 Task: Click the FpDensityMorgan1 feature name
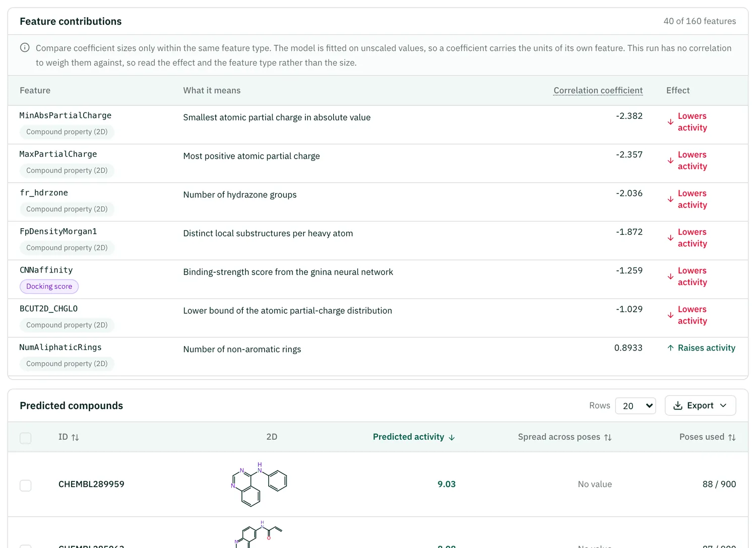coord(58,231)
